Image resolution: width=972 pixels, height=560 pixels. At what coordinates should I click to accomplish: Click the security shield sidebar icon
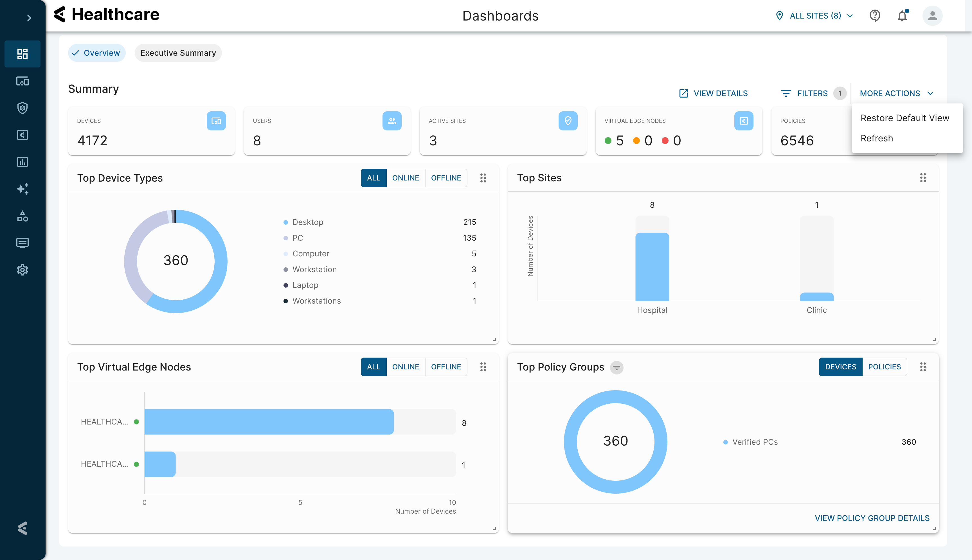pyautogui.click(x=22, y=108)
